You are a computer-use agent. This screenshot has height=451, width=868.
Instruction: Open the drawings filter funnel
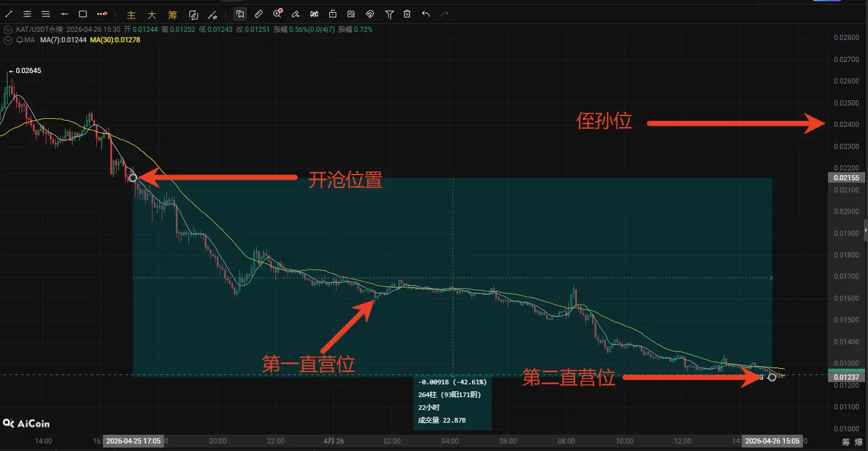[390, 13]
